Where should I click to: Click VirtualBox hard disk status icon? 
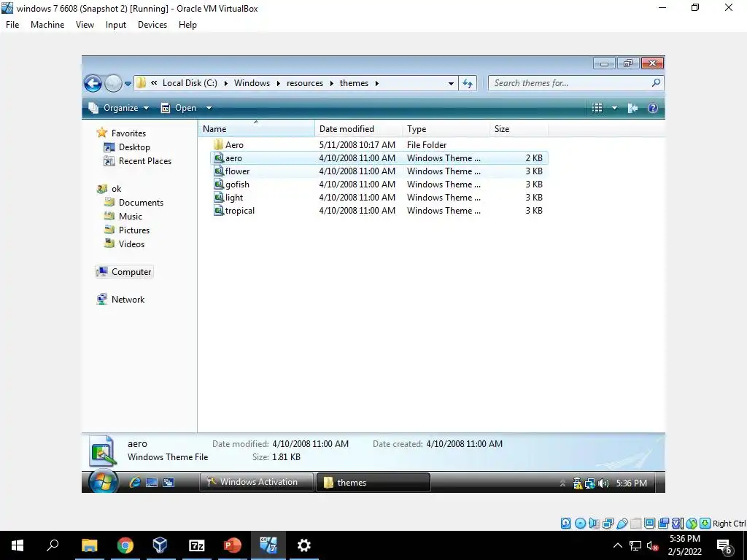(565, 524)
